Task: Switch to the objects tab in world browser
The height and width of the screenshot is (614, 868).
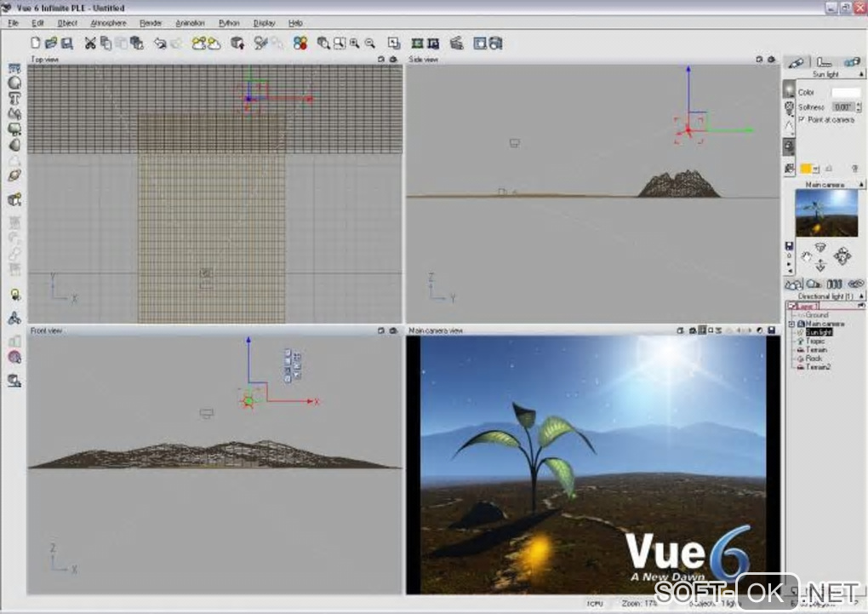Action: 793,284
